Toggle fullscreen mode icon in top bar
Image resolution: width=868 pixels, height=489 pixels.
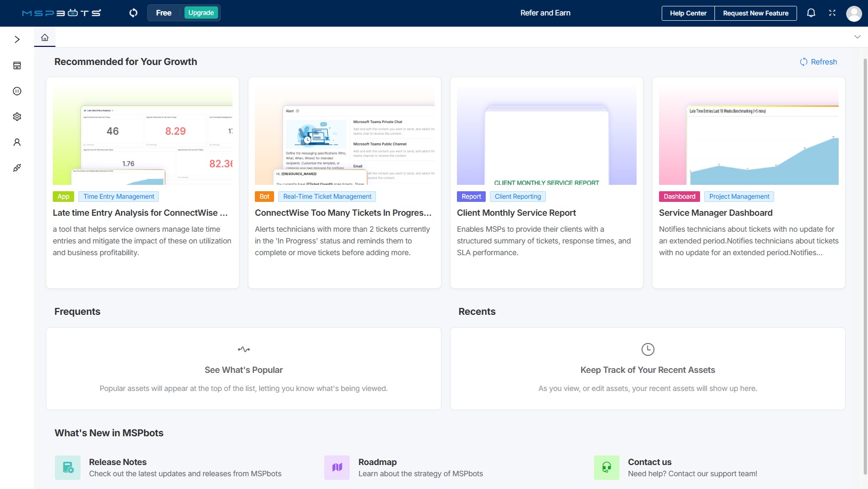pyautogui.click(x=832, y=13)
